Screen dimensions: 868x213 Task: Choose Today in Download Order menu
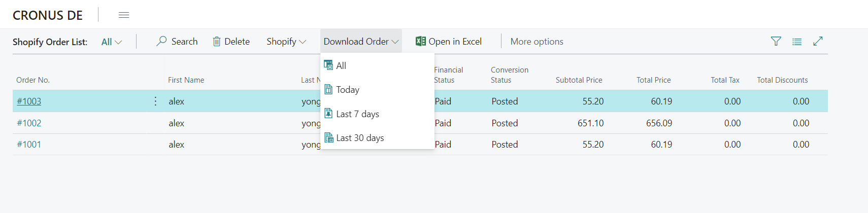coord(348,90)
